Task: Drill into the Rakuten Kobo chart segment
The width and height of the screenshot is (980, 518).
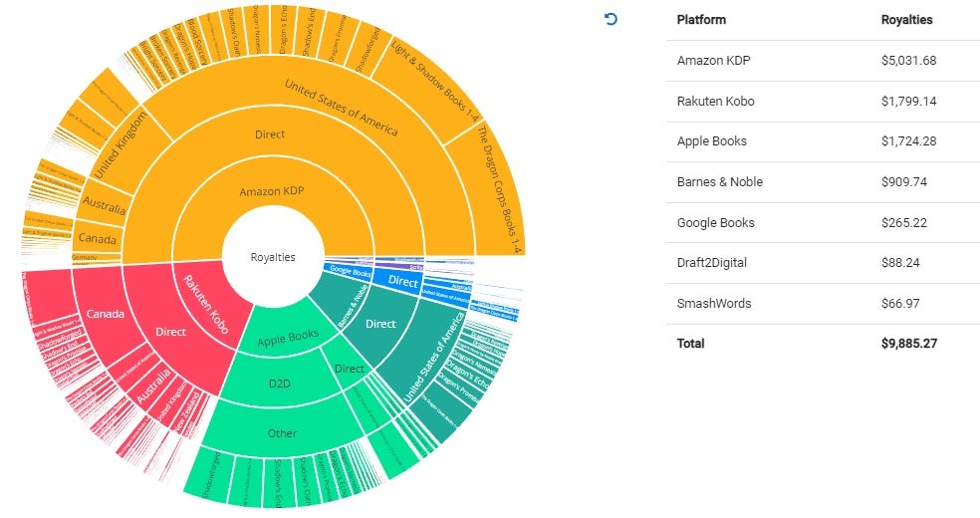Action: [205, 304]
